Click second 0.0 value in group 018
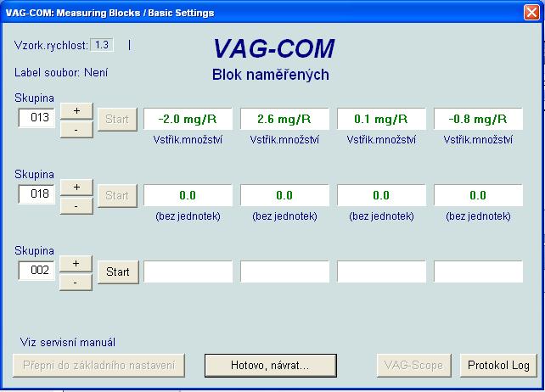 click(x=284, y=195)
